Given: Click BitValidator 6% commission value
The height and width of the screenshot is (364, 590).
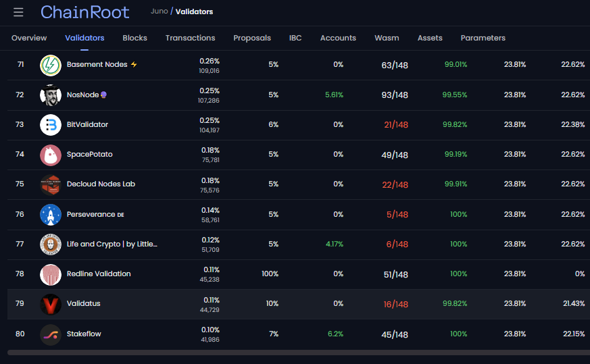Looking at the screenshot, I should tap(274, 124).
